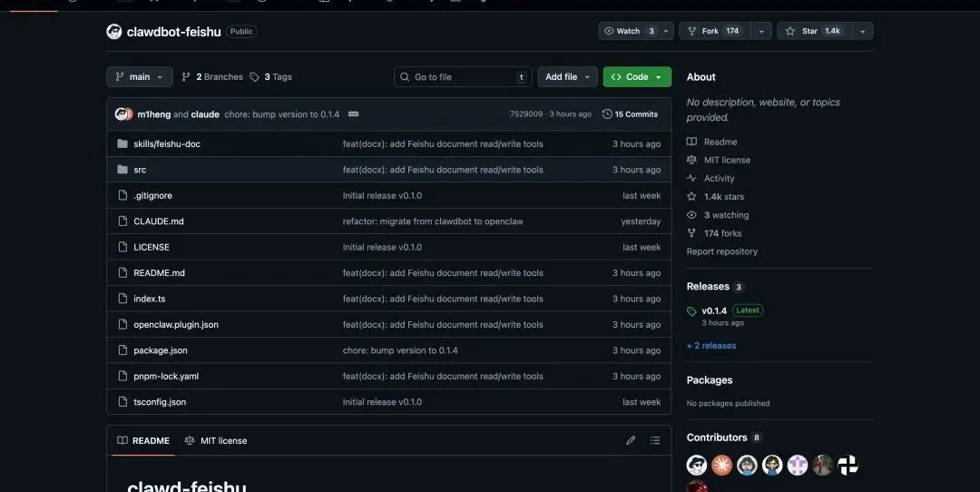
Task: Open the Releases heading link
Action: pos(714,286)
